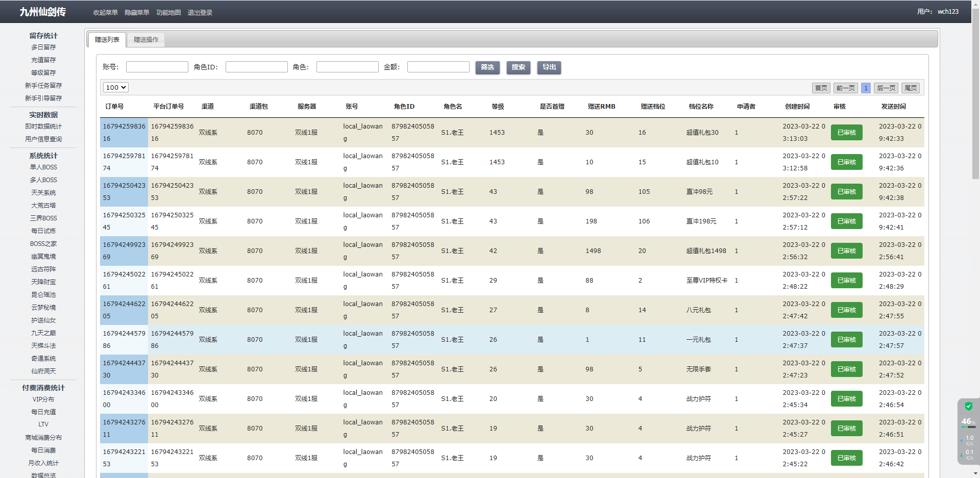Focus the 金额 input field

click(438, 67)
